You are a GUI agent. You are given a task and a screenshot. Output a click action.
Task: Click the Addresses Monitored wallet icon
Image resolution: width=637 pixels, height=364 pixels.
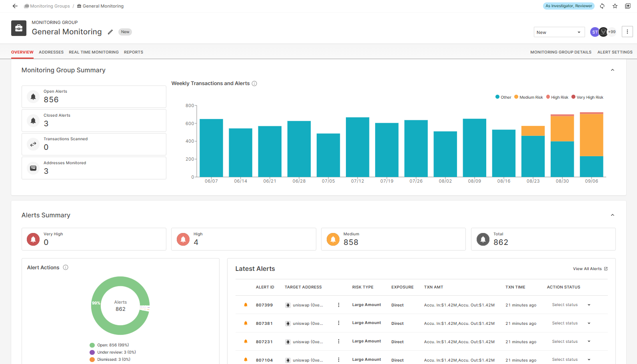33,168
